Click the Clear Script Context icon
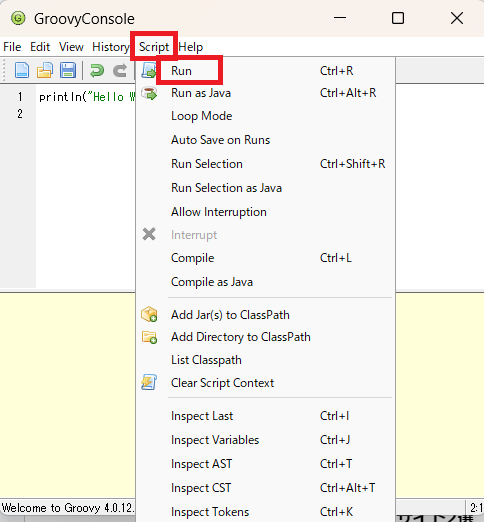 pyautogui.click(x=149, y=382)
